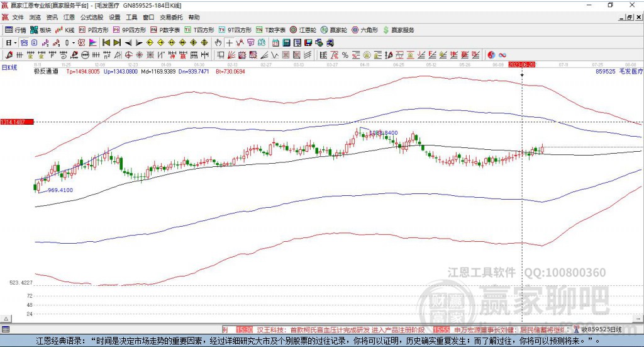Viewport: 644px width, 347px height.
Task: Select the red pencil drawing tool
Action: click(x=9, y=55)
